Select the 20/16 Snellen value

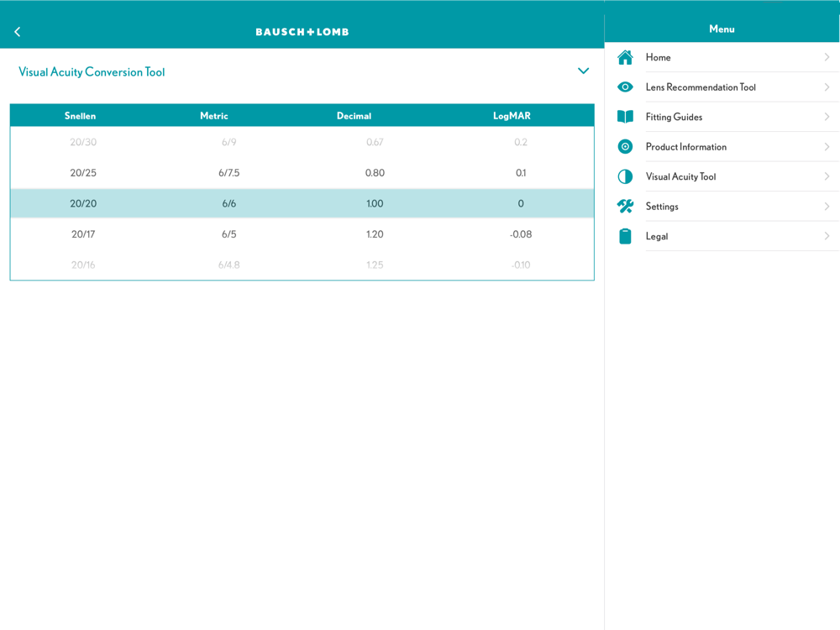point(83,265)
